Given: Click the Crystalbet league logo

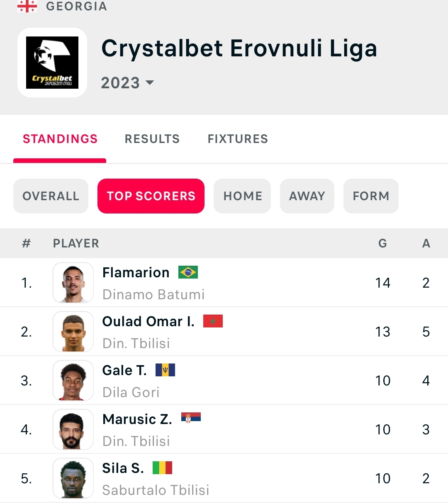Looking at the screenshot, I should pos(52,63).
